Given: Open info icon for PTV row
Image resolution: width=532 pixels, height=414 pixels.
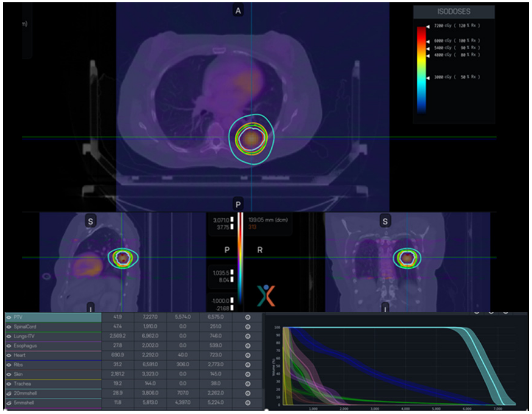Looking at the screenshot, I should pos(248,317).
